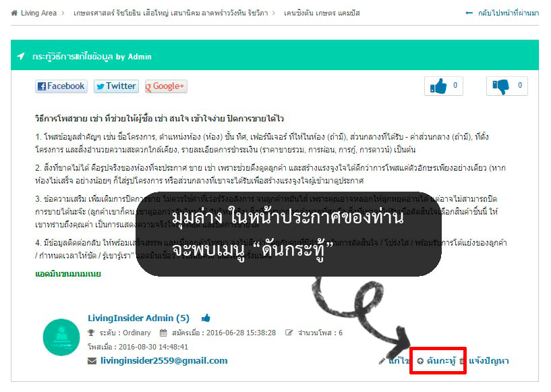Share the post on Google+
Viewport: 551px width, 392px height.
[166, 86]
